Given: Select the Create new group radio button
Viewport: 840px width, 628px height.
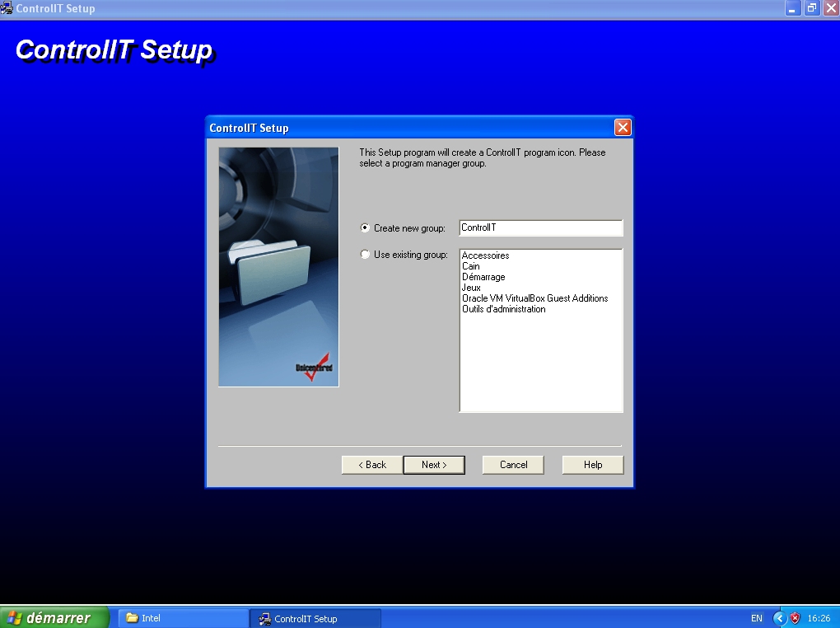Looking at the screenshot, I should pos(366,228).
